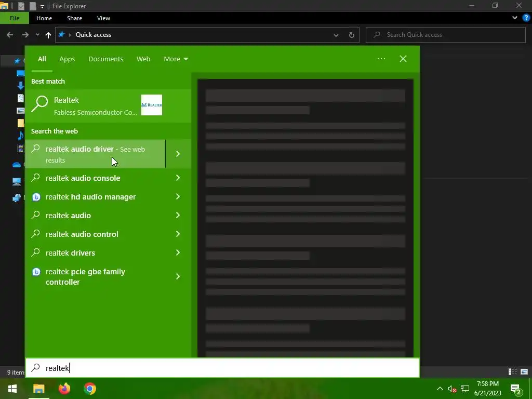Expand arrow for realtek audio driver
This screenshot has height=399, width=532.
tap(178, 154)
